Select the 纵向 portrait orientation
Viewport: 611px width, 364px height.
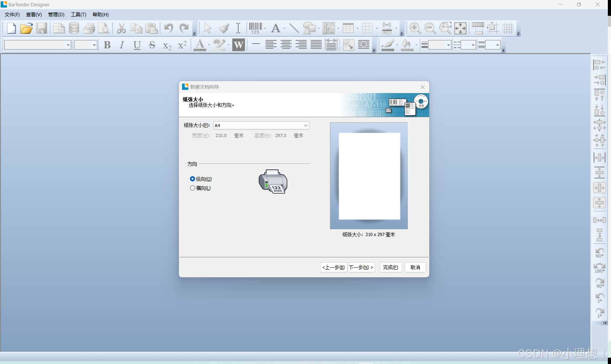pyautogui.click(x=192, y=179)
